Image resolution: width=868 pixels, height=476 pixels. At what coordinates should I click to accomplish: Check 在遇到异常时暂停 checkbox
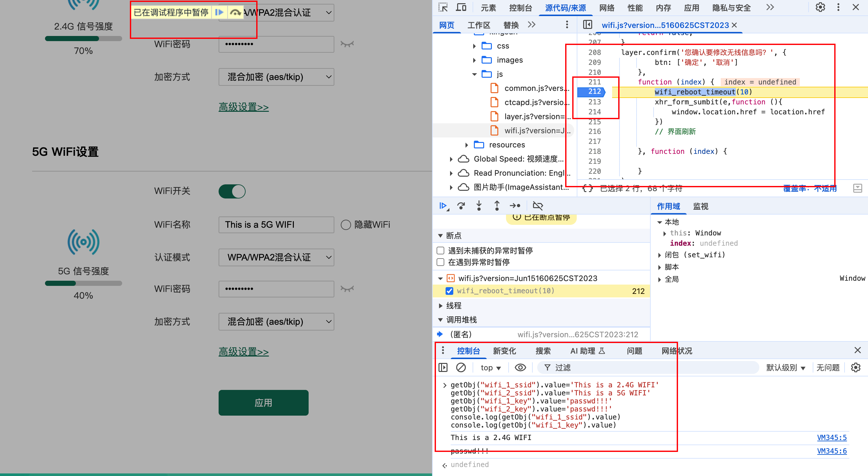coord(440,262)
